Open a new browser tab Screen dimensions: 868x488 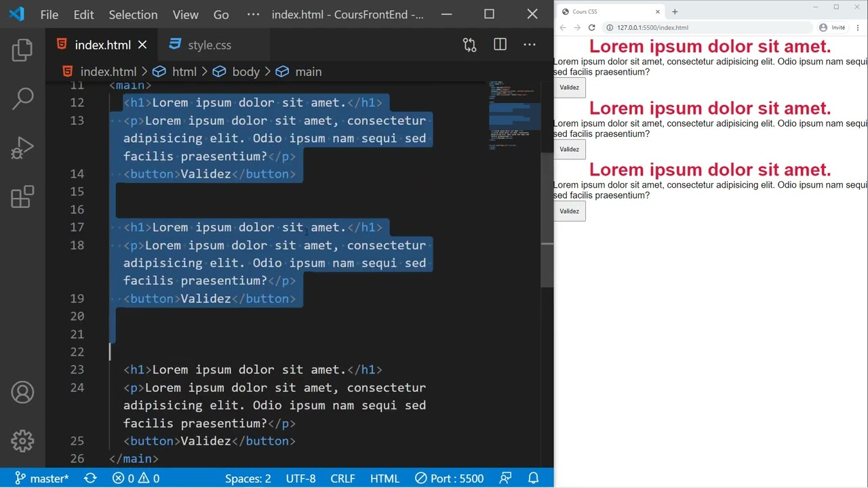pyautogui.click(x=675, y=12)
